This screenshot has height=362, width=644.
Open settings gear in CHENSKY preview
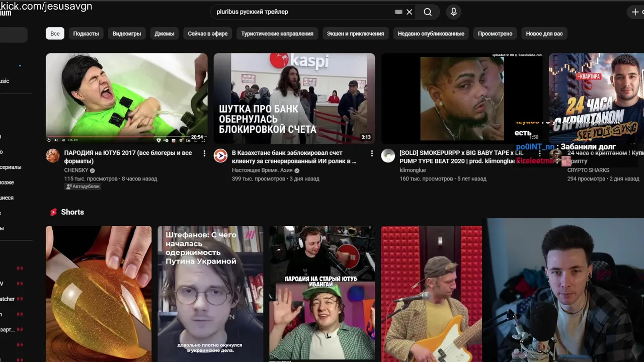pyautogui.click(x=181, y=140)
